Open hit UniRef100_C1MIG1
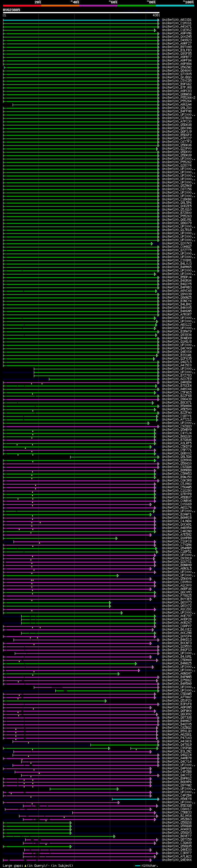This screenshot has width=197, height=868. 177,24
